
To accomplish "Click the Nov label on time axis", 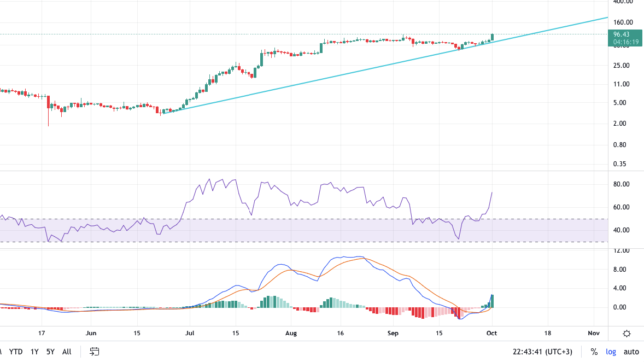I will 594,333.
